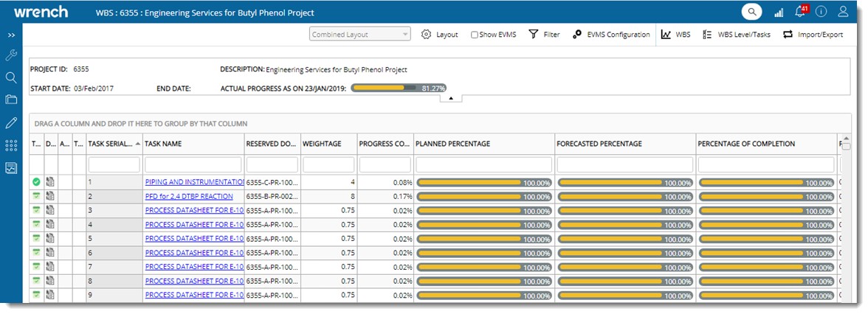
Task: Open PFD for 2,4 DTBP REACTION link
Action: pyautogui.click(x=189, y=197)
